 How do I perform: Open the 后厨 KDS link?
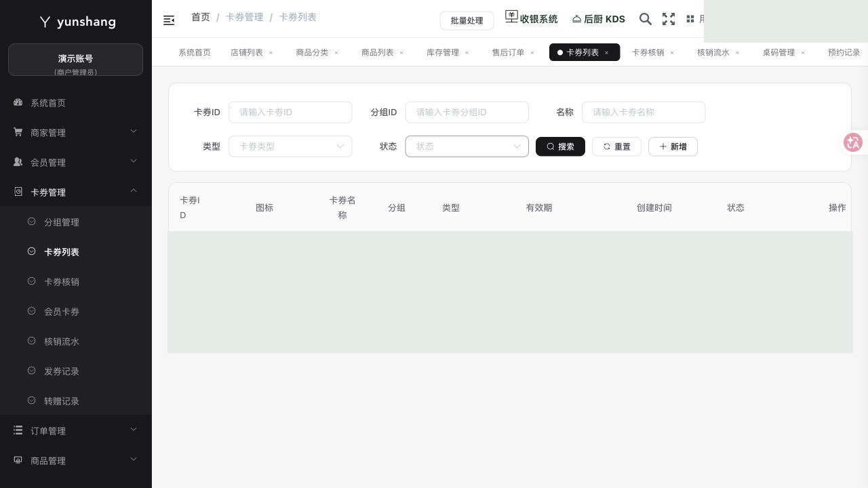point(598,19)
